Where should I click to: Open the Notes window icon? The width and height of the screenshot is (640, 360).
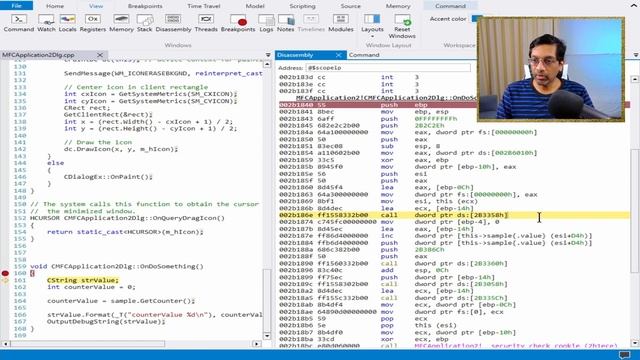tap(285, 23)
